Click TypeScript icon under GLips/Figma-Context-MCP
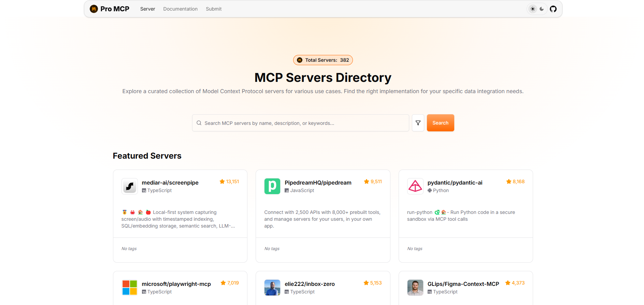The image size is (644, 305). coord(430,292)
